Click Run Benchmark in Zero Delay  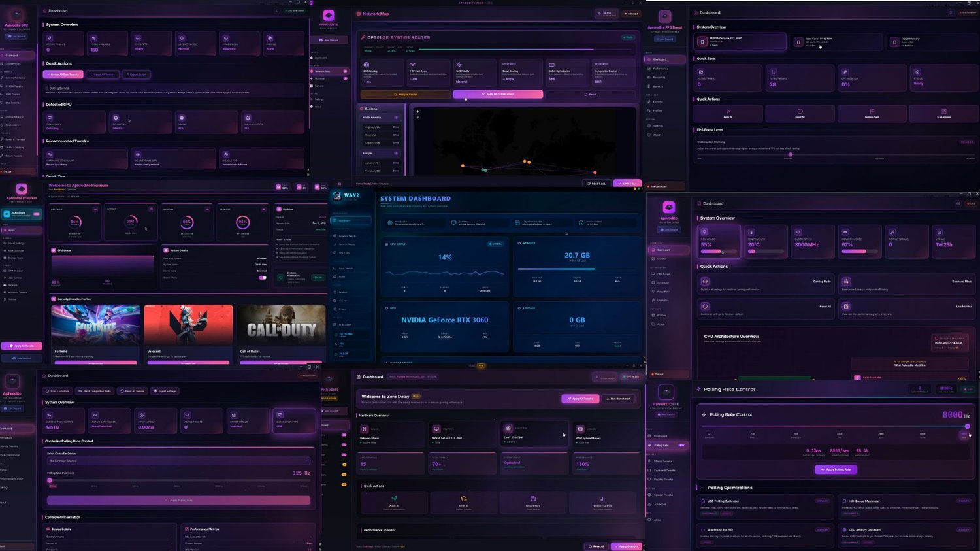point(619,399)
